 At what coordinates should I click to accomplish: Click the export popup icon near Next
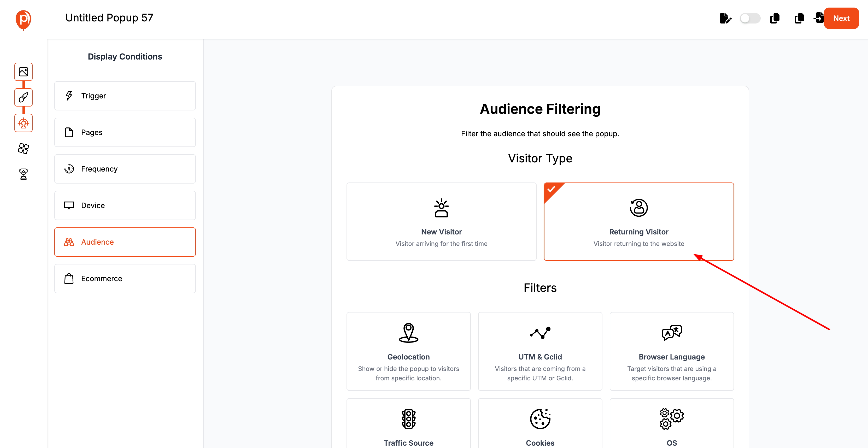pos(819,19)
